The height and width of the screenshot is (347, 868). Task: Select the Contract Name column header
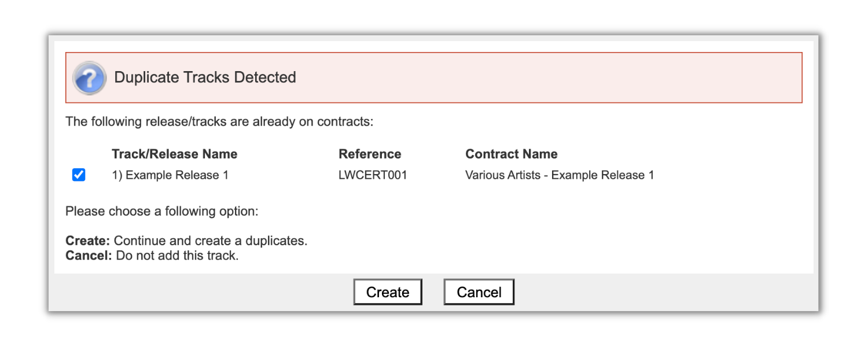[x=512, y=154]
